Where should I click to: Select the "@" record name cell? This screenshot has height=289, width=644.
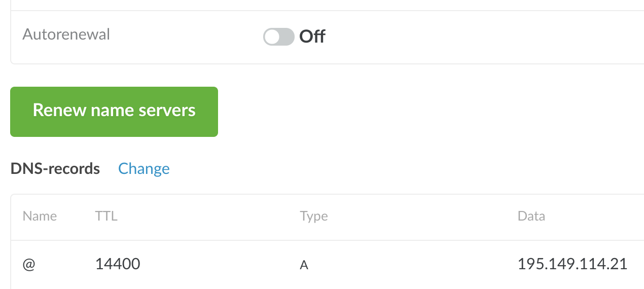[29, 264]
